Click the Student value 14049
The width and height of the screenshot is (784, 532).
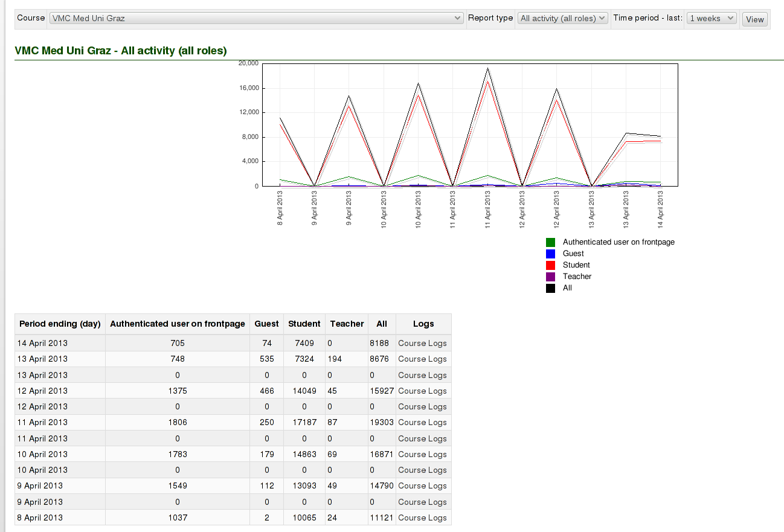[x=304, y=391]
